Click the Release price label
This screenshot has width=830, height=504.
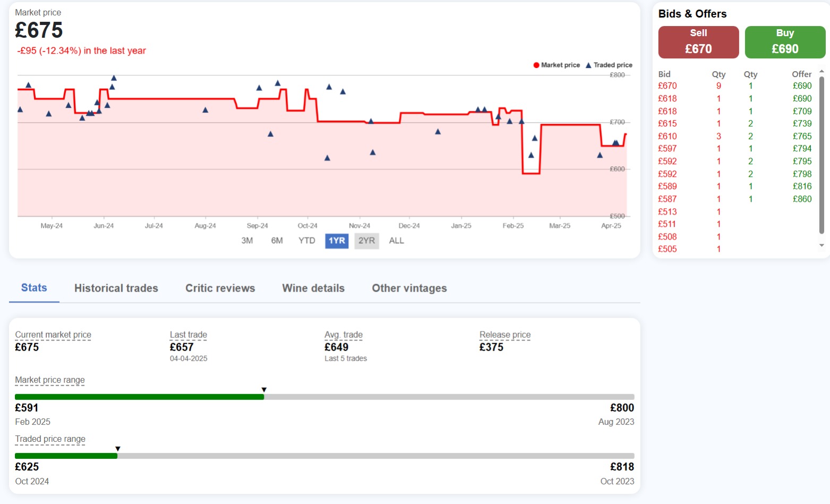(505, 335)
